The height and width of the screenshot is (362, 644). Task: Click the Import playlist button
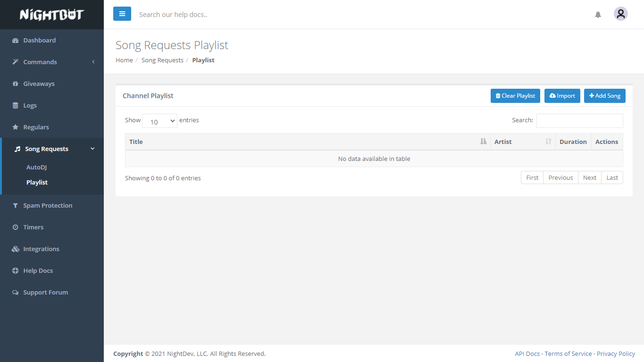click(562, 96)
